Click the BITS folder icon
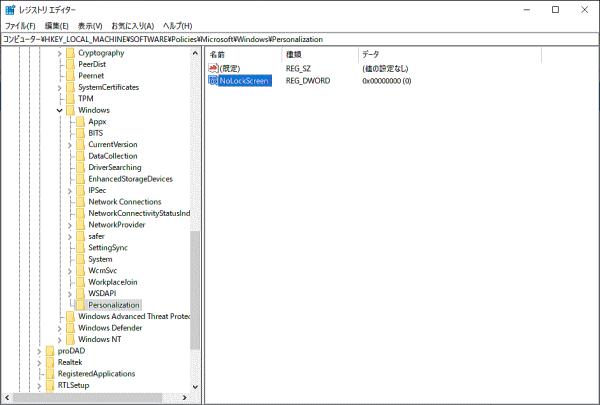The height and width of the screenshot is (405, 600). point(80,133)
